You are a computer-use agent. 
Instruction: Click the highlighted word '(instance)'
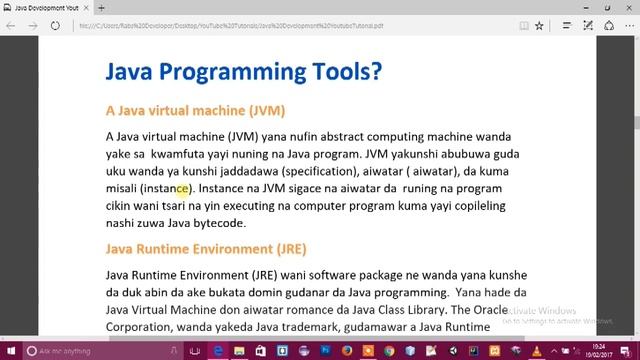pos(167,189)
